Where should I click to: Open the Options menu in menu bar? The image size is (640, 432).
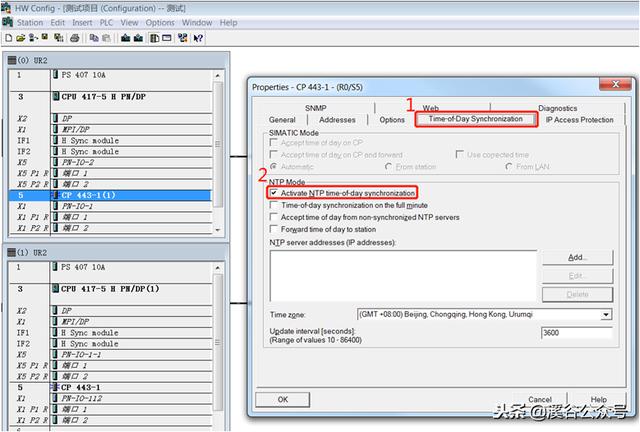point(160,22)
